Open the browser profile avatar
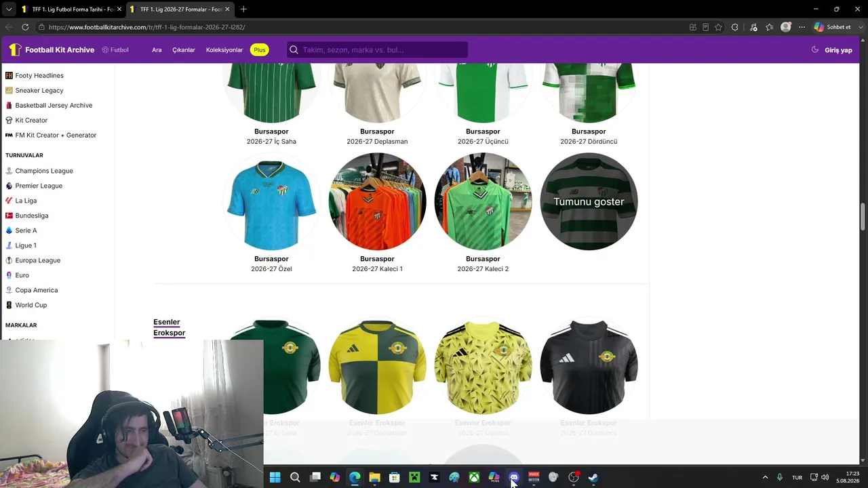868x488 pixels. pyautogui.click(x=786, y=27)
